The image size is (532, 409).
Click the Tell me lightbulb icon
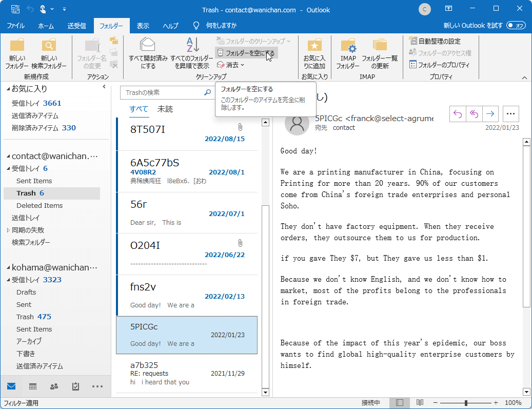coord(196,26)
